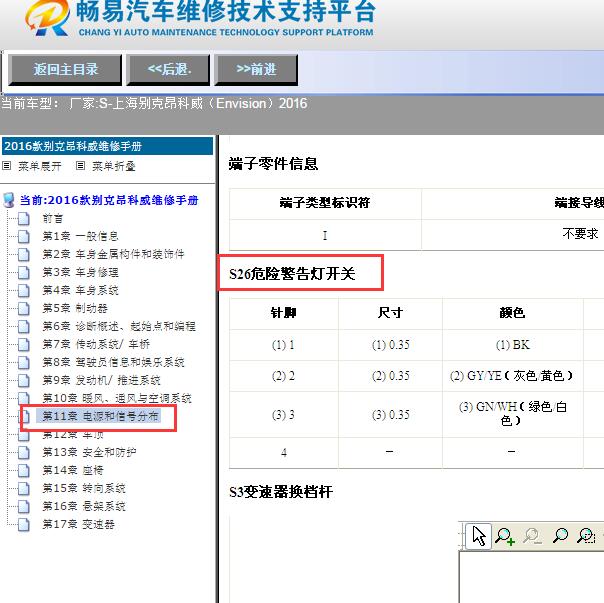Click the page icon beside 第1章 一般信息

[24, 236]
